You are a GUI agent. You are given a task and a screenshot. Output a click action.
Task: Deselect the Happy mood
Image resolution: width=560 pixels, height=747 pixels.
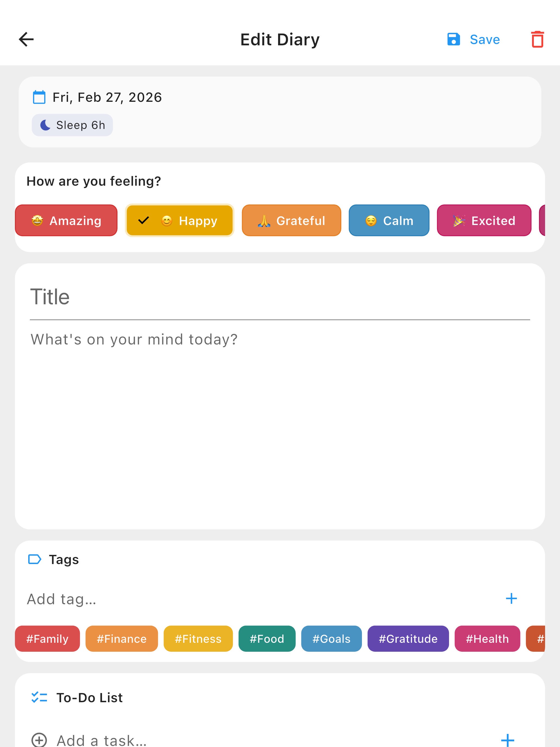click(x=179, y=220)
